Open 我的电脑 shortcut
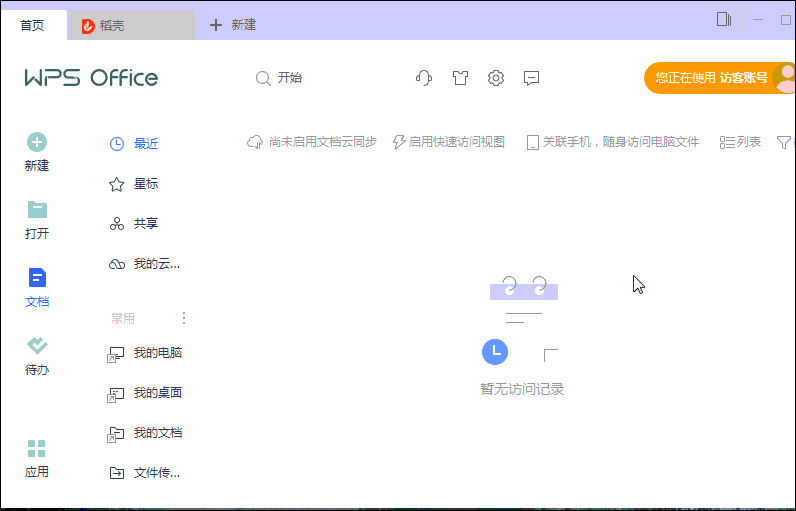Screen dimensions: 796x511 point(144,353)
